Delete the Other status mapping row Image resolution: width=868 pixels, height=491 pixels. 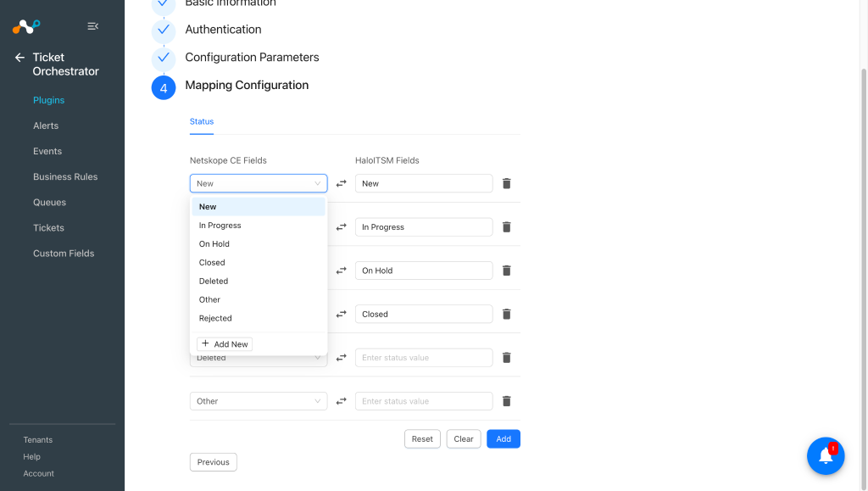click(507, 401)
